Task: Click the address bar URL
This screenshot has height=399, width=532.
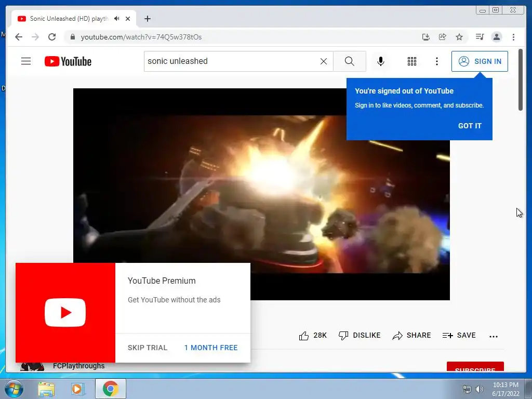Action: (141, 37)
